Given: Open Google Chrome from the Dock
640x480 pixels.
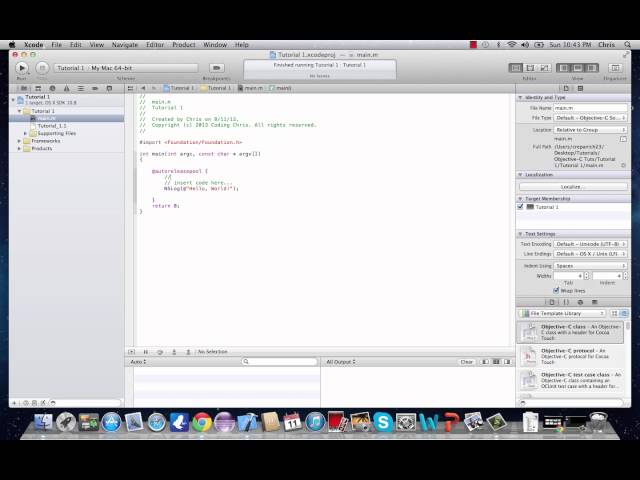Looking at the screenshot, I should point(202,422).
